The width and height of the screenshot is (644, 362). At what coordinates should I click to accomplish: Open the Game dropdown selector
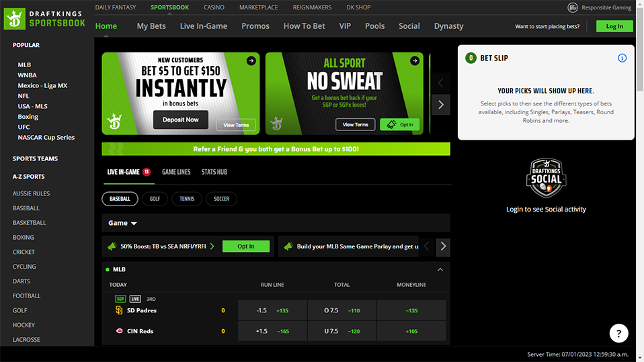123,223
